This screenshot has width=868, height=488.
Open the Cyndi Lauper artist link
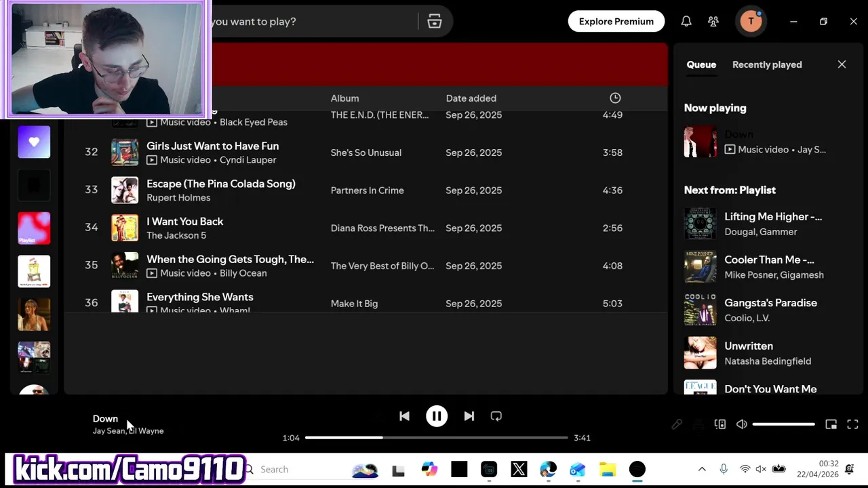point(248,160)
